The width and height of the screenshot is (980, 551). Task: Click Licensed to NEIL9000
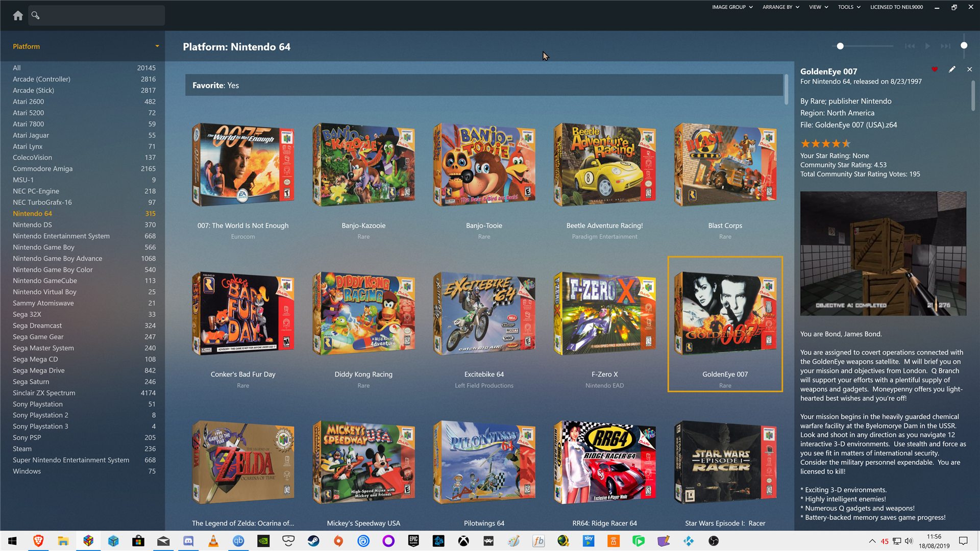coord(896,7)
